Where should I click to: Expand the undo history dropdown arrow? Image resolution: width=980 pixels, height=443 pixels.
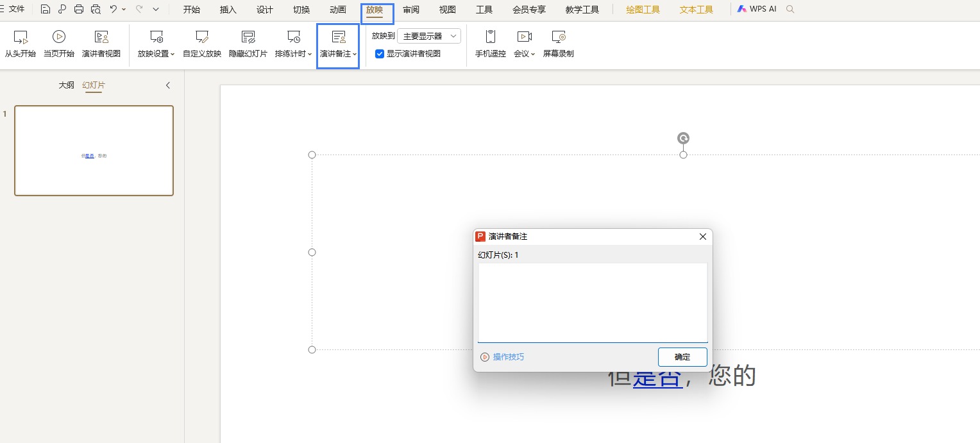[x=124, y=10]
